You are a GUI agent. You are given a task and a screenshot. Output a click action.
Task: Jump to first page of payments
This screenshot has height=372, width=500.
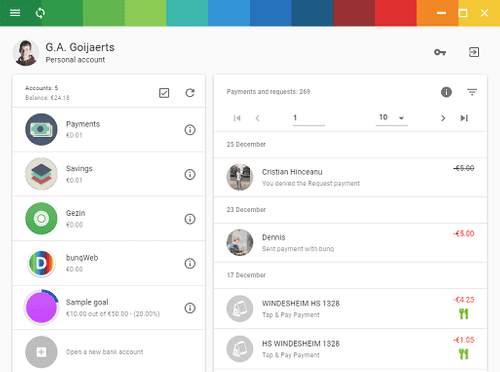click(237, 118)
